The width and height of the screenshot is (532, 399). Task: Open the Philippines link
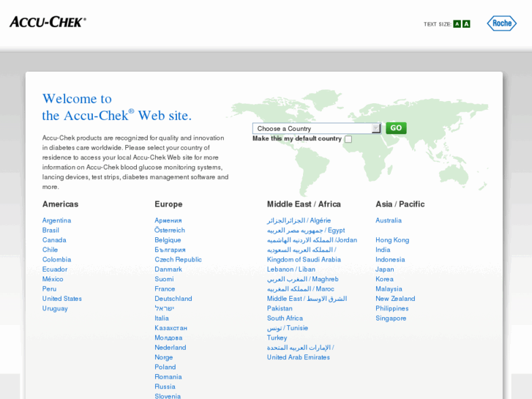392,309
